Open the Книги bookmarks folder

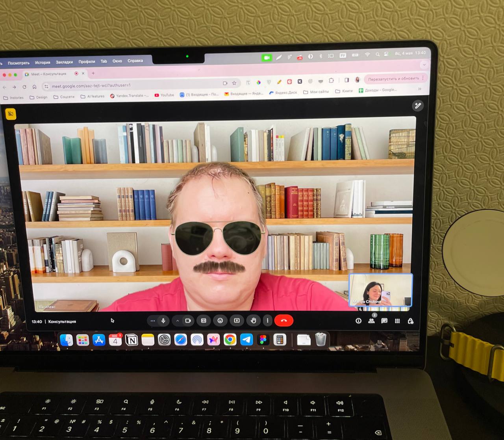[x=344, y=91]
